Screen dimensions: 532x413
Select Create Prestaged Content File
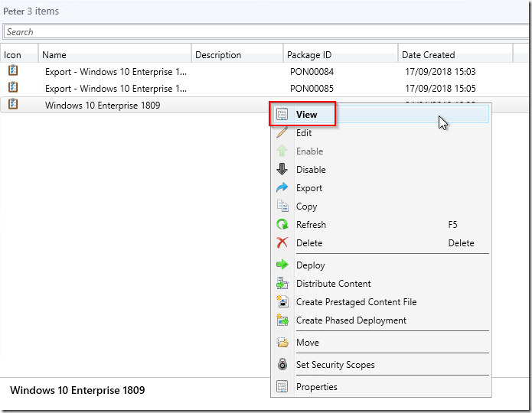(x=356, y=302)
